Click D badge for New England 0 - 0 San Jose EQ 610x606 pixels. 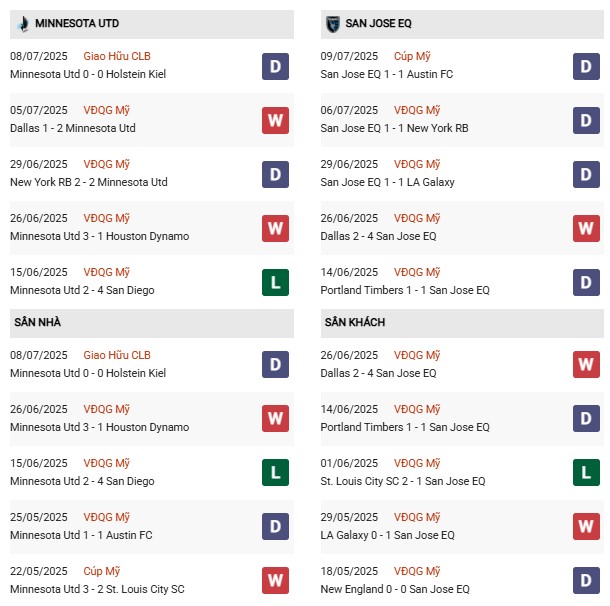coord(586,581)
